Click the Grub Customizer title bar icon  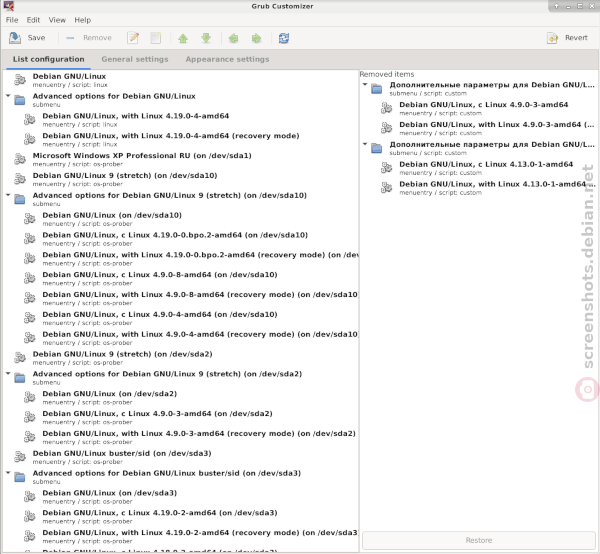point(8,6)
